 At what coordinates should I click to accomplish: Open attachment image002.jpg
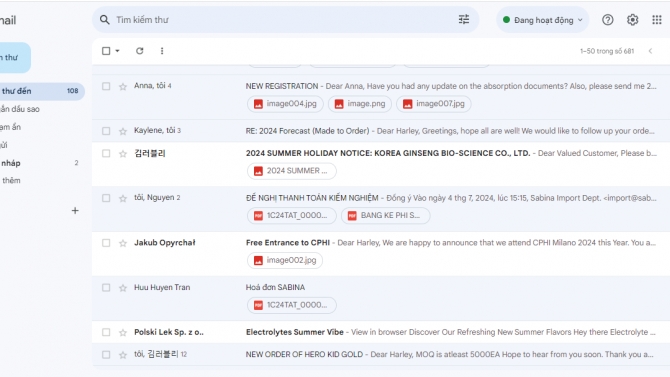285,260
